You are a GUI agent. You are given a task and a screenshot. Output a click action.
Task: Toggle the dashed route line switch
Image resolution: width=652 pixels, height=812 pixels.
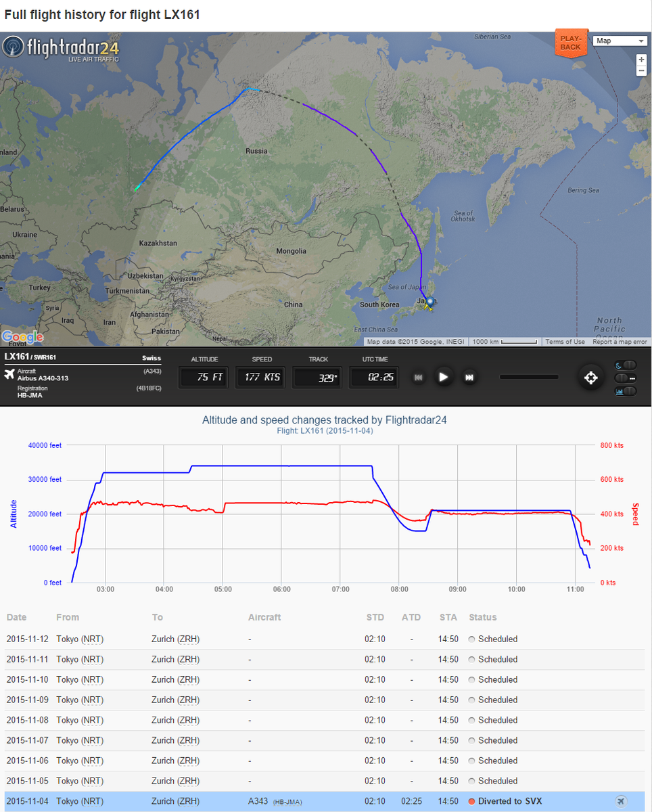coord(625,378)
